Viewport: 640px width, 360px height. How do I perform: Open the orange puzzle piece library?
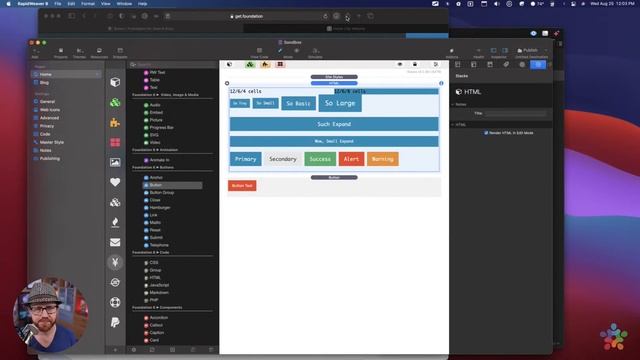click(x=115, y=122)
